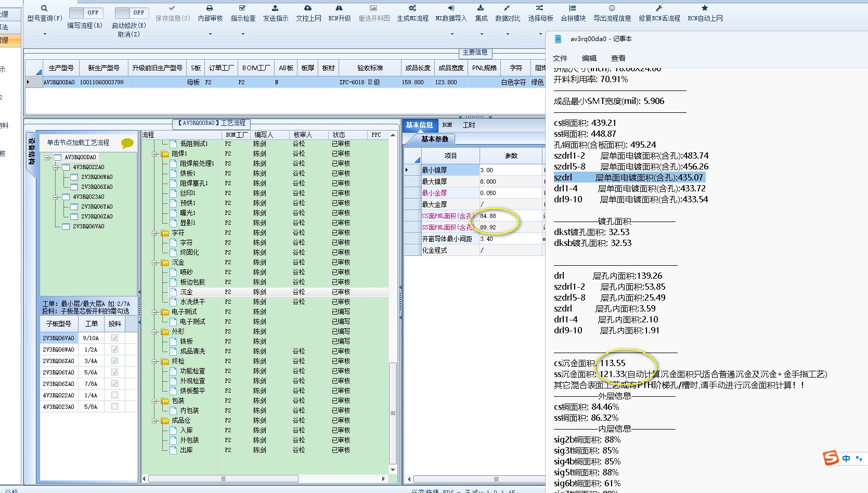This screenshot has width=868, height=493.
Task: Open the 查看 menu in Notepad
Action: click(x=618, y=58)
